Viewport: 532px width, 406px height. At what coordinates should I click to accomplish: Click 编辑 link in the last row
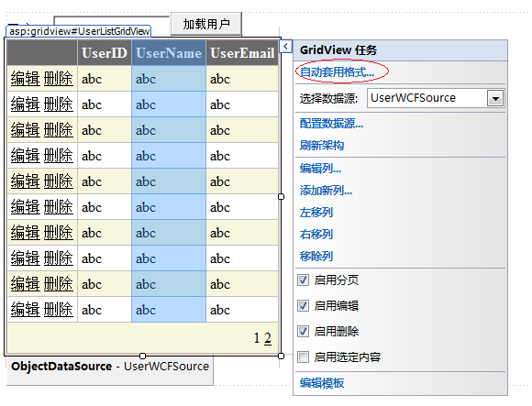tap(25, 310)
